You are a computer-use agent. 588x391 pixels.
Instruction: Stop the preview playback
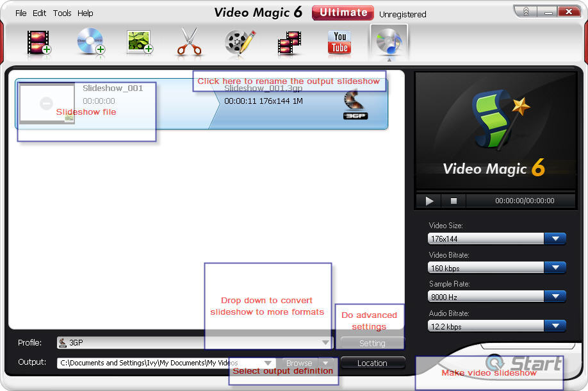[453, 201]
